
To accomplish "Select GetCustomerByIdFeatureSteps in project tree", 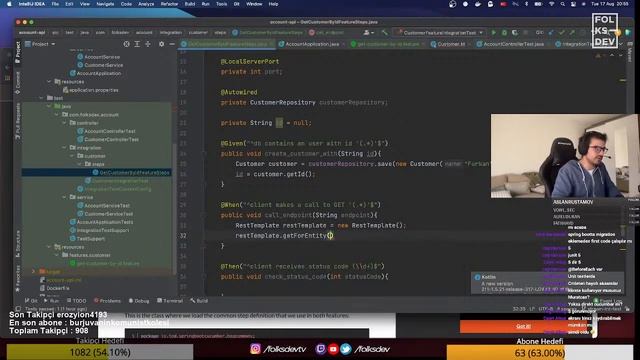I will [131, 172].
